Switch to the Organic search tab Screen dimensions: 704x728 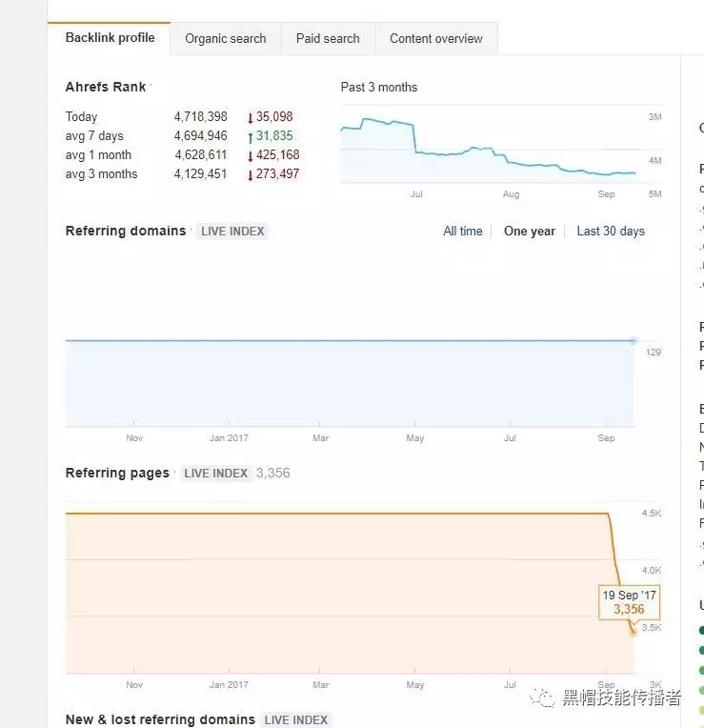225,39
